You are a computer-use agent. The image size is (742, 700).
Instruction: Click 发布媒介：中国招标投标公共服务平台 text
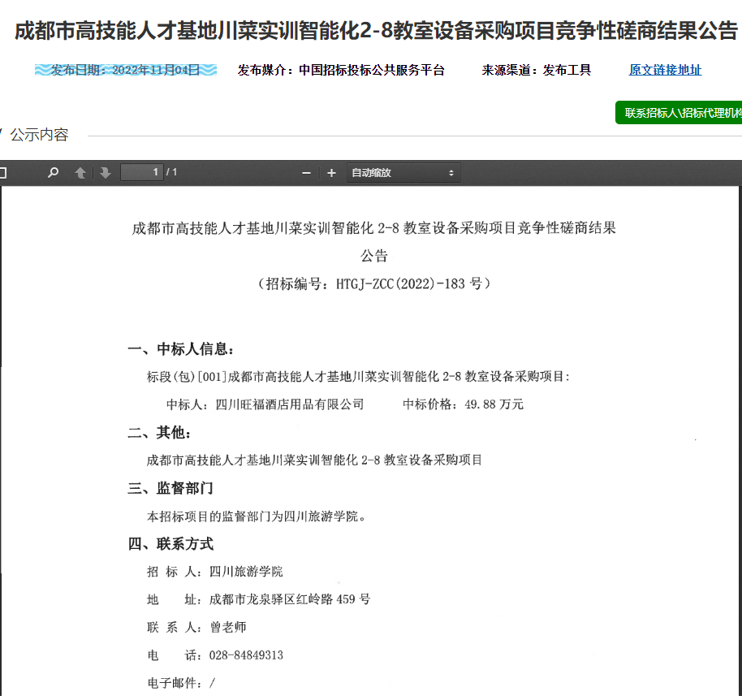pos(341,70)
